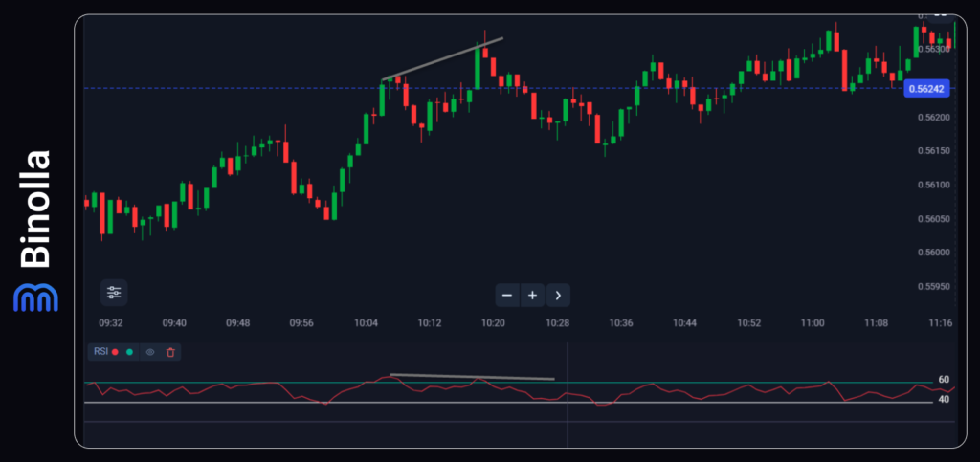Select the 10:04 time label
Viewport: 980px width, 462px height.
(366, 323)
